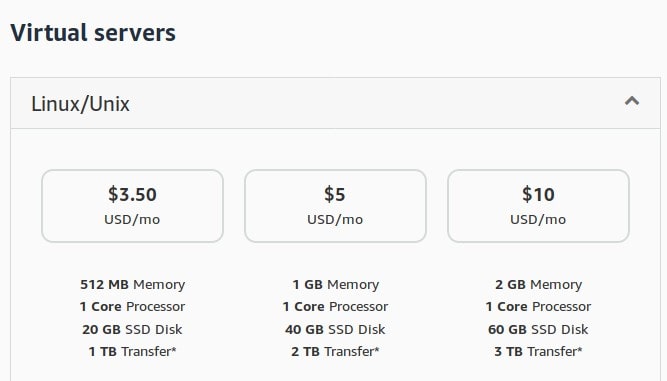This screenshot has width=667, height=381.
Task: Click 1 Core Processor under $10 plan
Action: [x=538, y=307]
